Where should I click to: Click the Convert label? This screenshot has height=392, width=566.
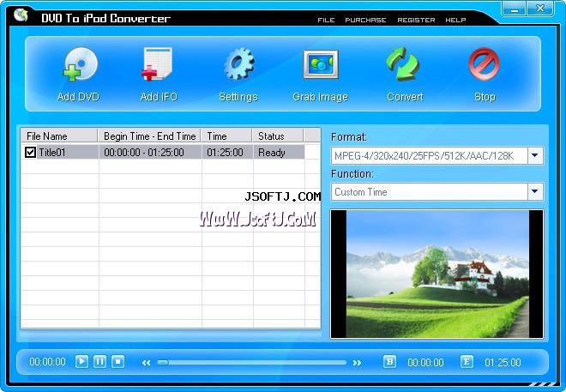pos(405,97)
